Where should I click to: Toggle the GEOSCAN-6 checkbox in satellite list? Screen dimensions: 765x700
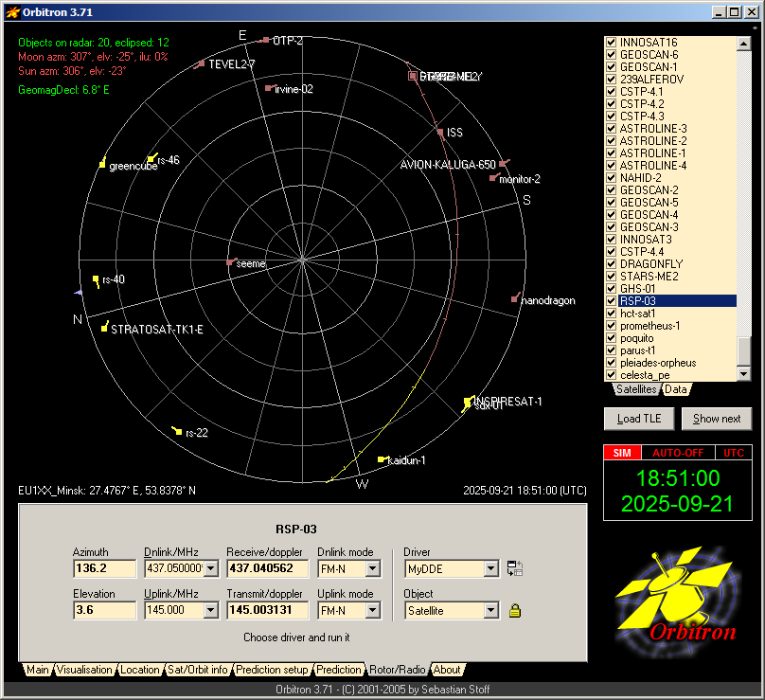[612, 55]
